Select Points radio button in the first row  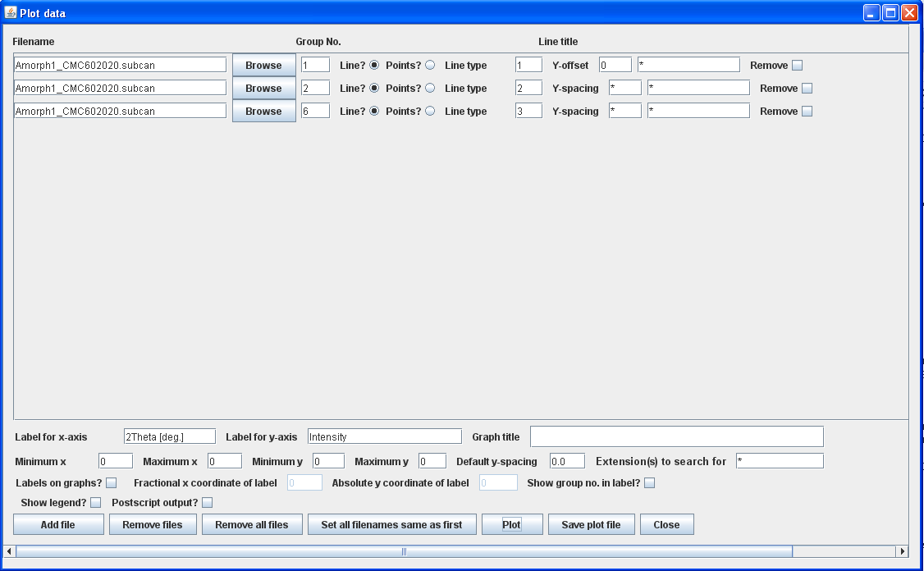pos(430,65)
